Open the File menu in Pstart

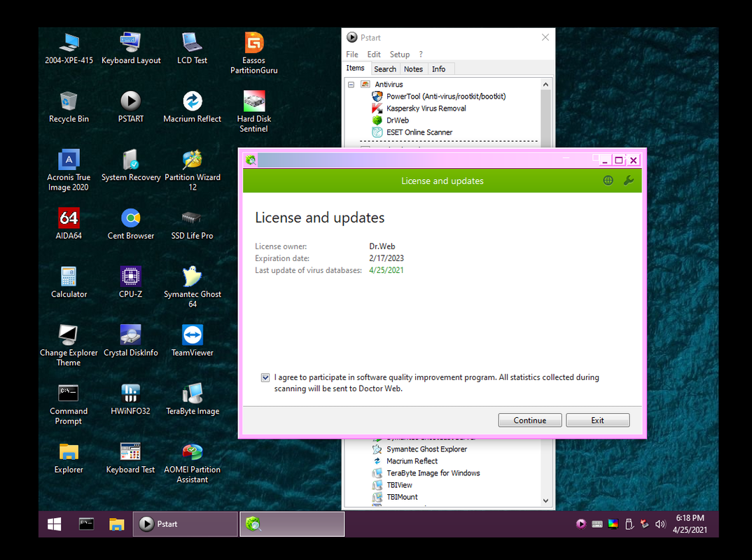352,54
